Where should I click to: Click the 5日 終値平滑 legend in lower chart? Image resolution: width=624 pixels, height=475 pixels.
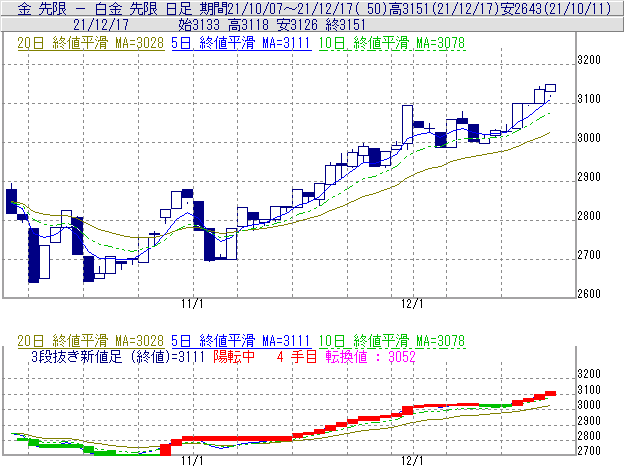(x=241, y=341)
